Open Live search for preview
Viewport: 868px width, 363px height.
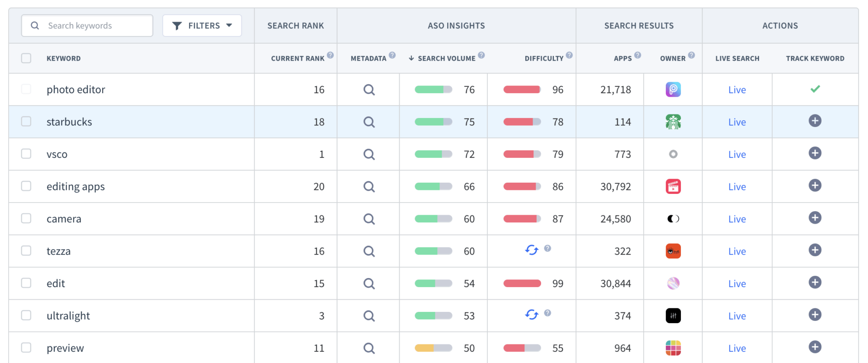737,349
